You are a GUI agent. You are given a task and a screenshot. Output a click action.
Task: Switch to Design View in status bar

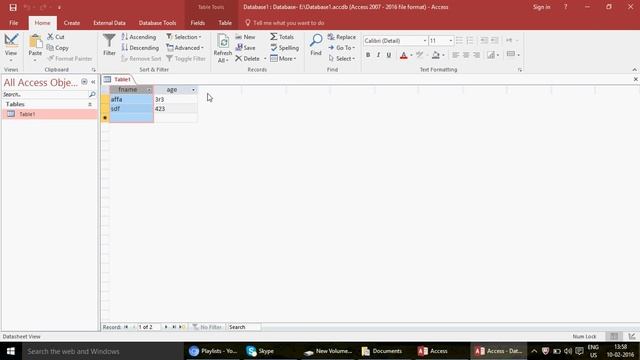632,336
